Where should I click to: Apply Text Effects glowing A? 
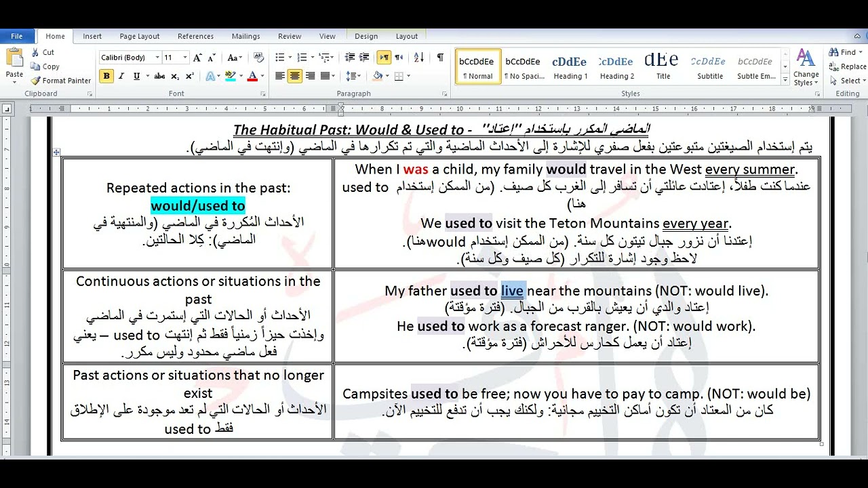tap(210, 76)
